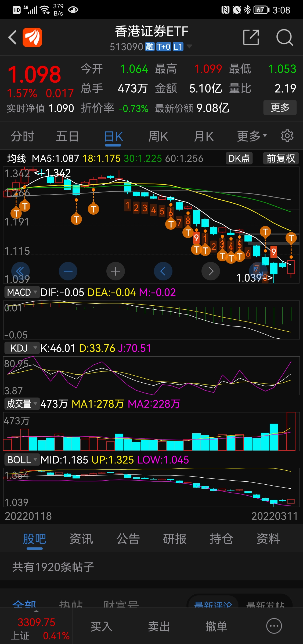
Task: Jump to earliest with double-left arrow
Action: click(20, 271)
